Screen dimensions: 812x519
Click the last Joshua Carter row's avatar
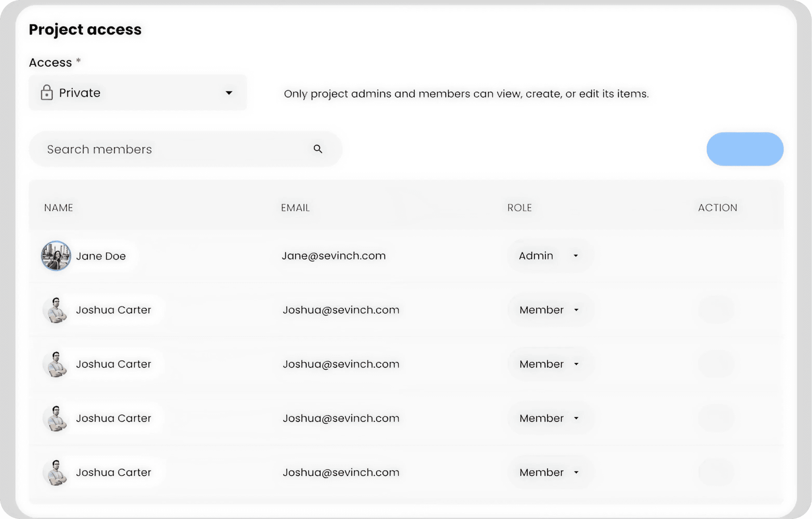pos(56,472)
